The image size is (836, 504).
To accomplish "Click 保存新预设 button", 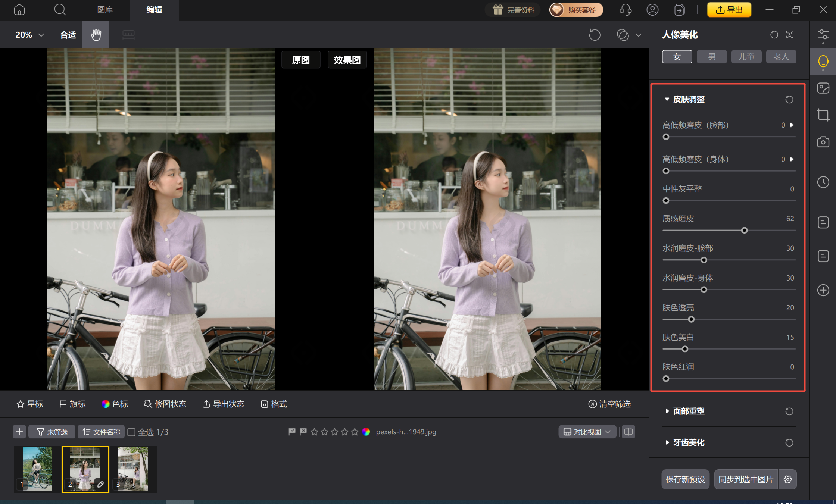I will click(x=685, y=479).
